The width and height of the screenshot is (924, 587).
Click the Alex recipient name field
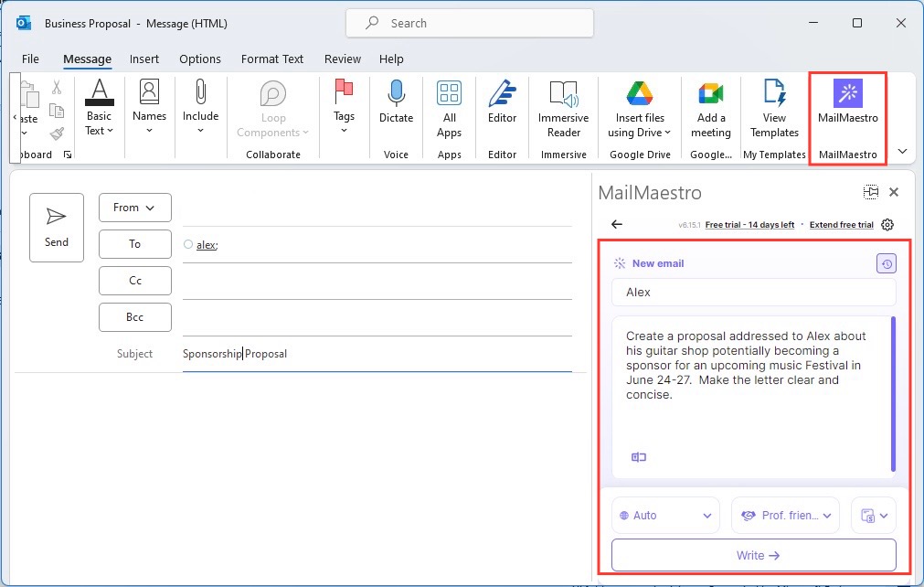pyautogui.click(x=754, y=293)
